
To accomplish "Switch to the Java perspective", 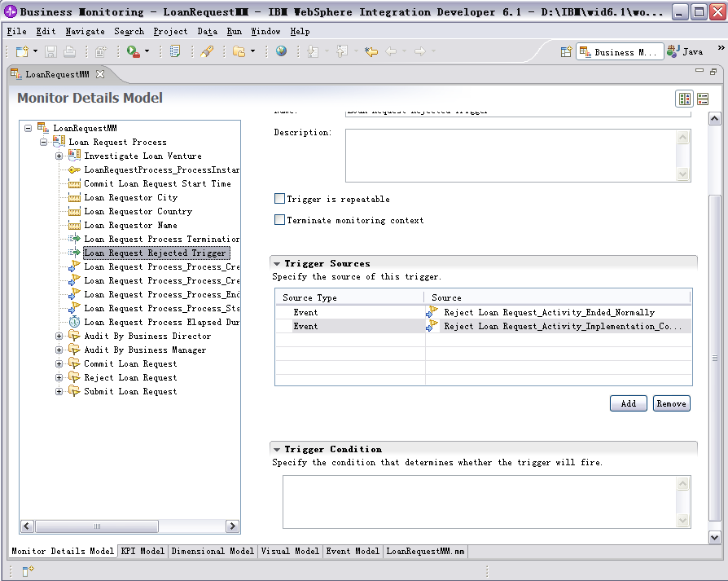I will 685,52.
